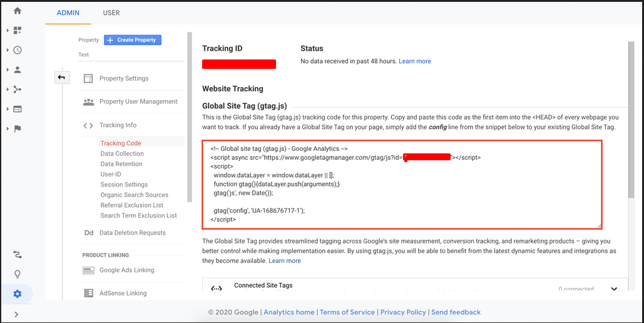Click inside the Global Site Tag code box
644x323 pixels.
[402, 185]
